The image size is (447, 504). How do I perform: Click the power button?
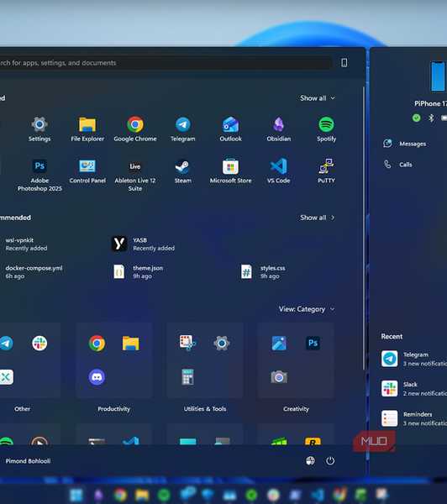pyautogui.click(x=330, y=461)
